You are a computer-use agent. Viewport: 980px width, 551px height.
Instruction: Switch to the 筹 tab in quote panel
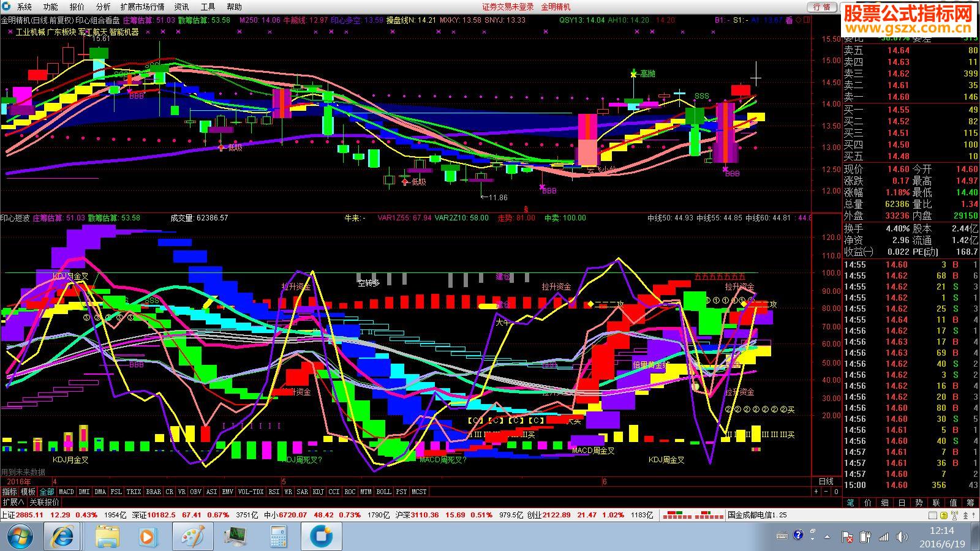point(970,503)
